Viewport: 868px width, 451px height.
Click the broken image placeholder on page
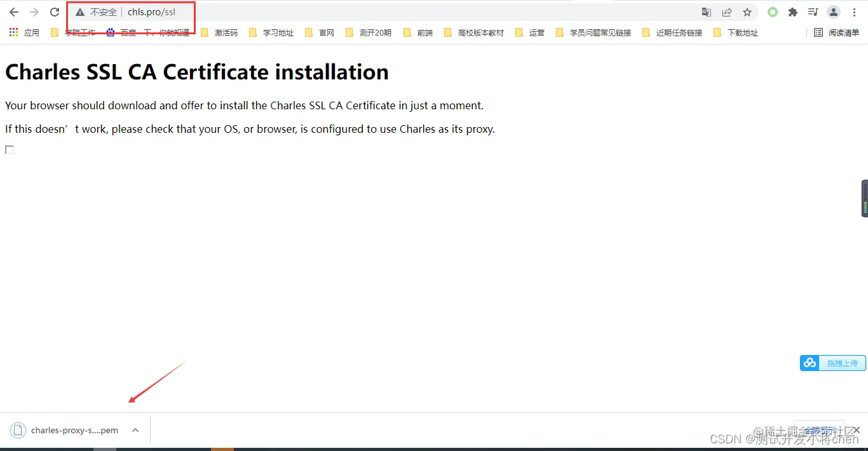coord(10,150)
